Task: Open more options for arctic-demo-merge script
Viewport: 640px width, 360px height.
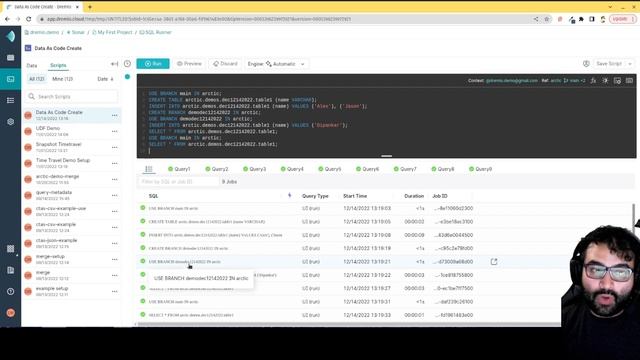Action: point(115,180)
